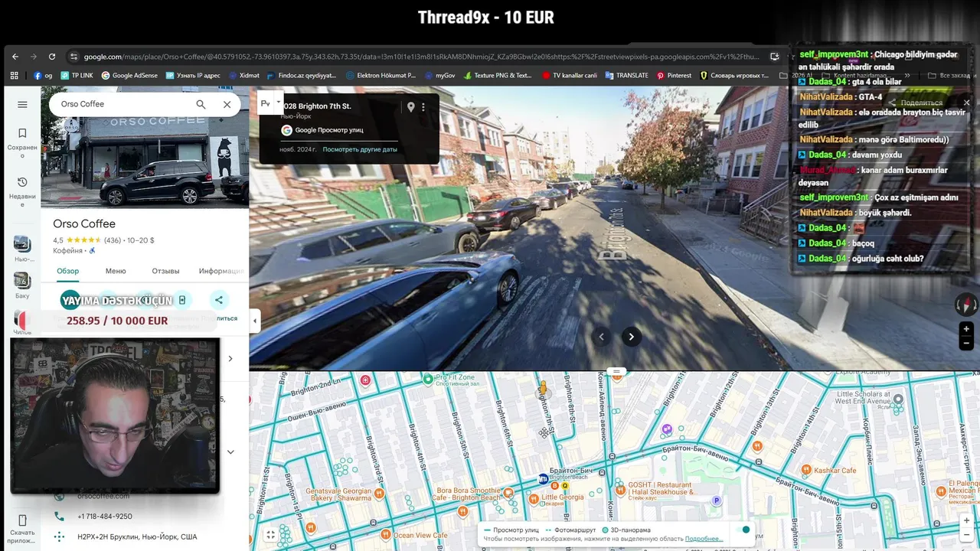Show more bookmarks with double chevron
This screenshot has height=551, width=980.
pos(907,76)
